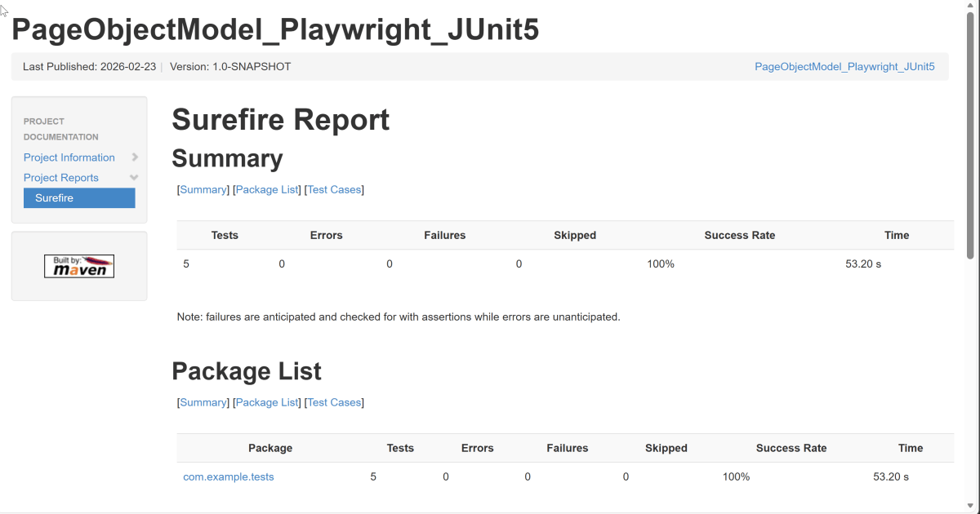Click Summary link under Package List heading
The width and height of the screenshot is (980, 514).
pos(203,402)
